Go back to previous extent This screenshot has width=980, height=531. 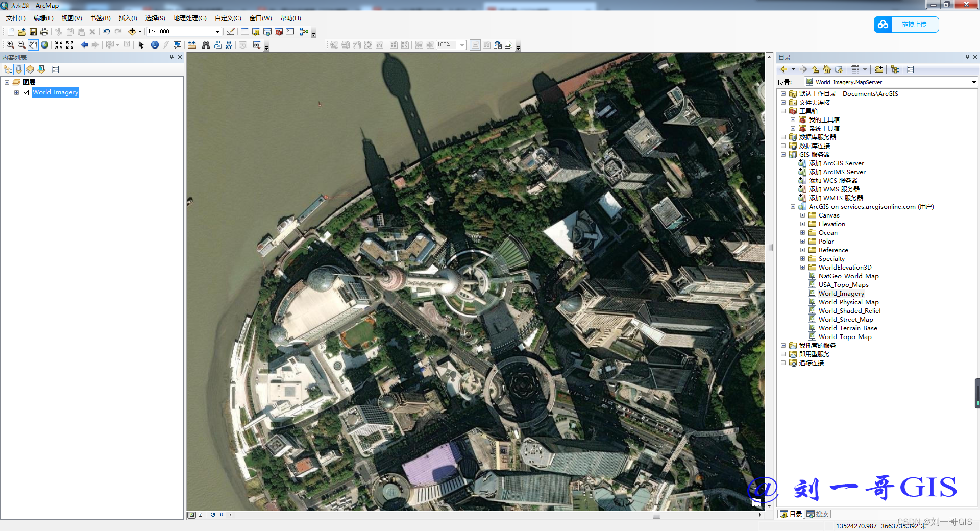pos(84,45)
